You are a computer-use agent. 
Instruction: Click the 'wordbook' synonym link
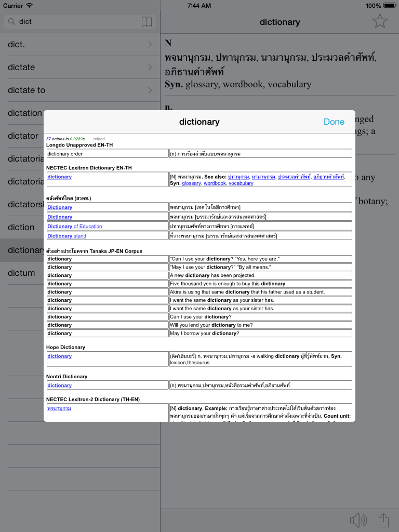(x=215, y=183)
